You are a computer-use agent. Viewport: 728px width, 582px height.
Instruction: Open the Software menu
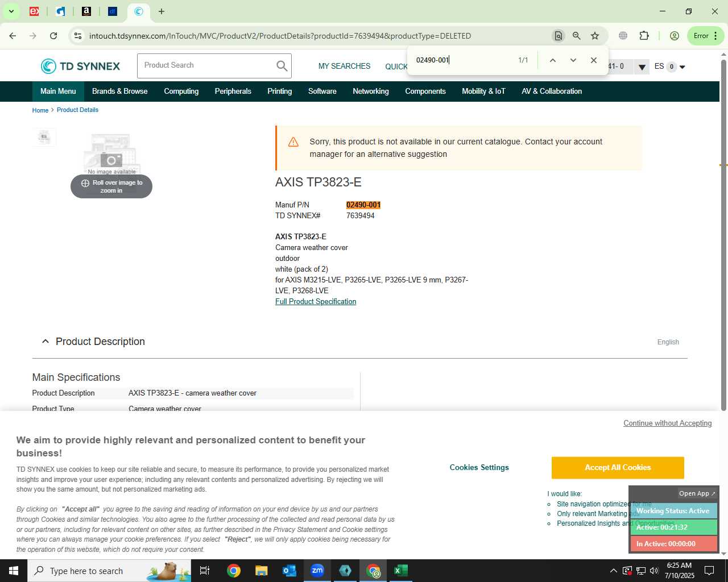[322, 92]
